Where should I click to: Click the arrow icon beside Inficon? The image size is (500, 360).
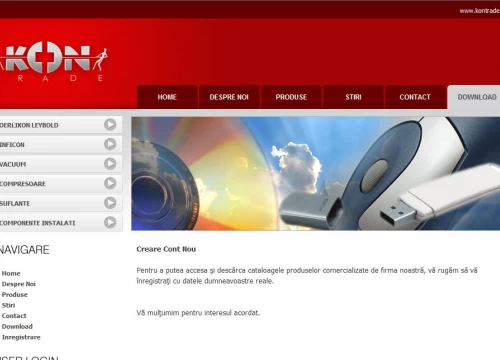coord(110,144)
